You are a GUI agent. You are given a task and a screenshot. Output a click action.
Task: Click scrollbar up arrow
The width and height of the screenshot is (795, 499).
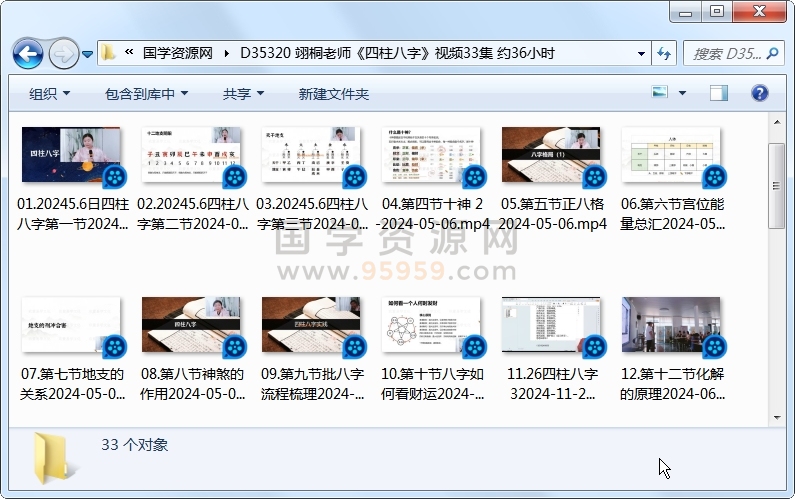(x=777, y=122)
